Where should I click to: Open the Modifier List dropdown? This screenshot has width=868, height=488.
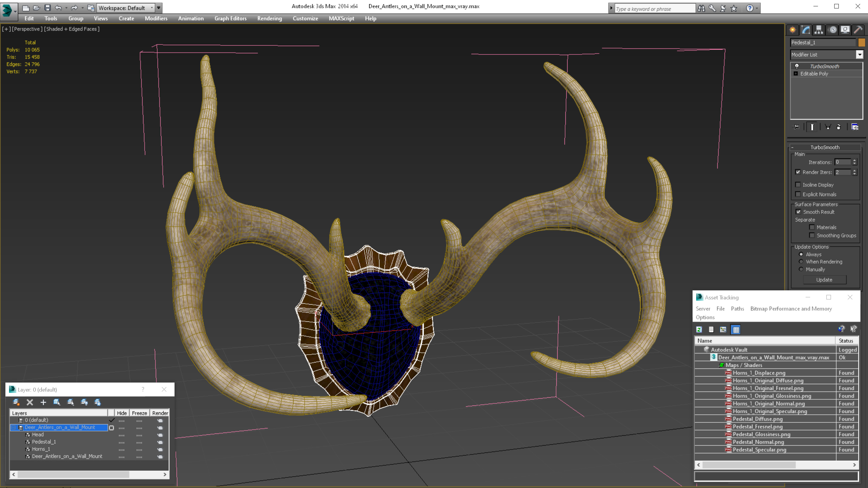[859, 55]
